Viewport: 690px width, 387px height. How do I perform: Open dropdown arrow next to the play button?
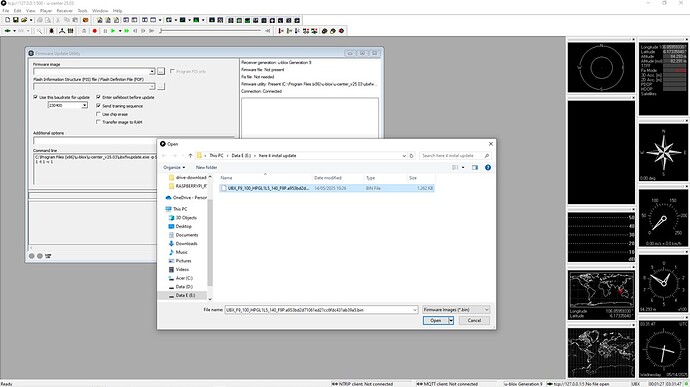120,31
